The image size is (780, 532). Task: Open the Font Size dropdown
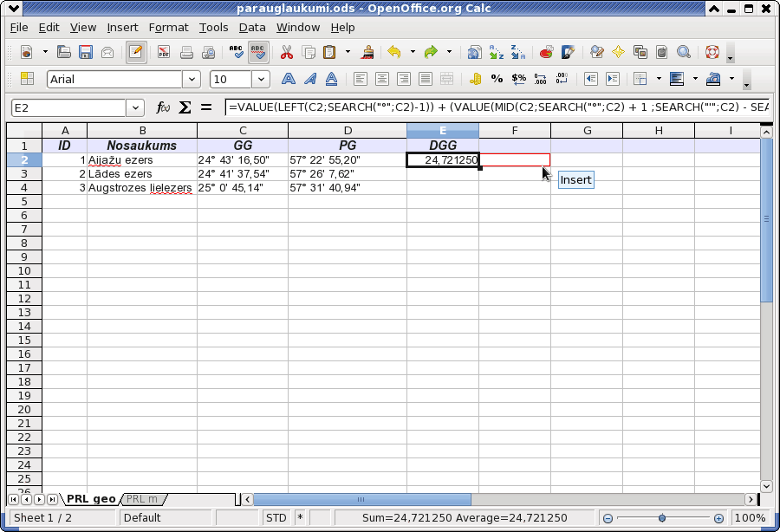pos(261,79)
